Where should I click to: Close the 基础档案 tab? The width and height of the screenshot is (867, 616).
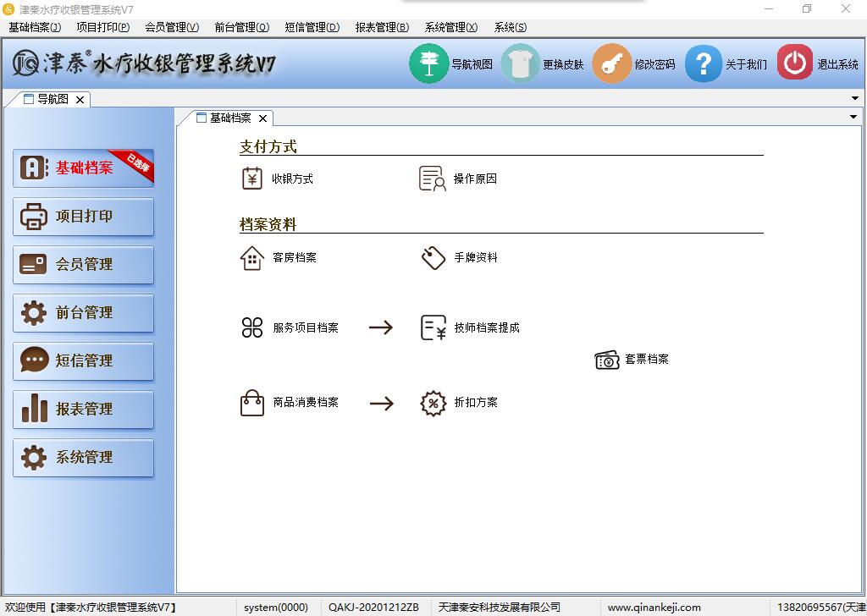coord(262,118)
